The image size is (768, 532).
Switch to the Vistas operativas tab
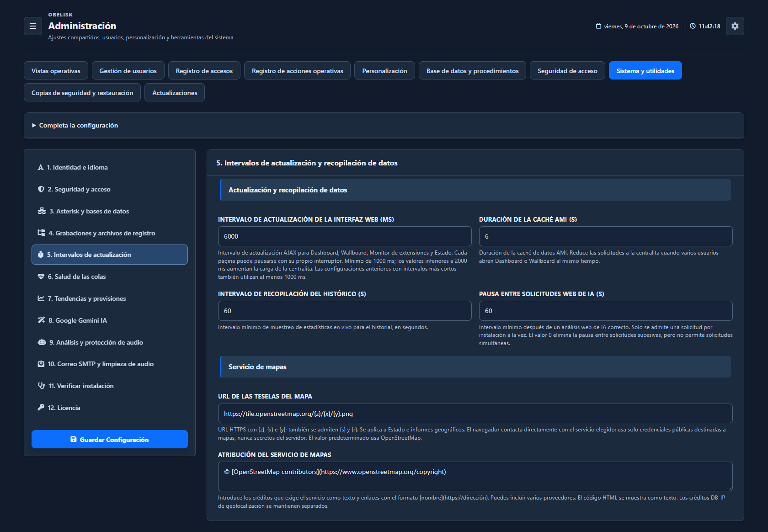(56, 71)
